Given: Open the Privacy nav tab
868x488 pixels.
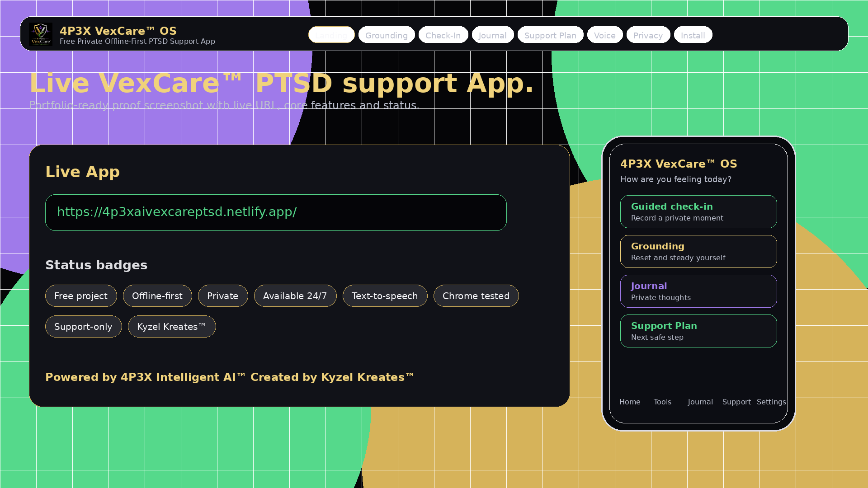Looking at the screenshot, I should click(648, 35).
